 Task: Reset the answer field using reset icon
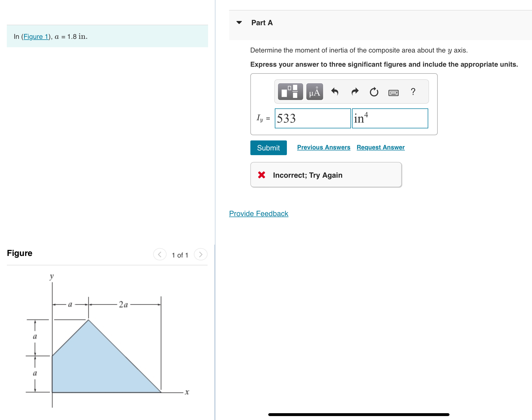pos(374,92)
